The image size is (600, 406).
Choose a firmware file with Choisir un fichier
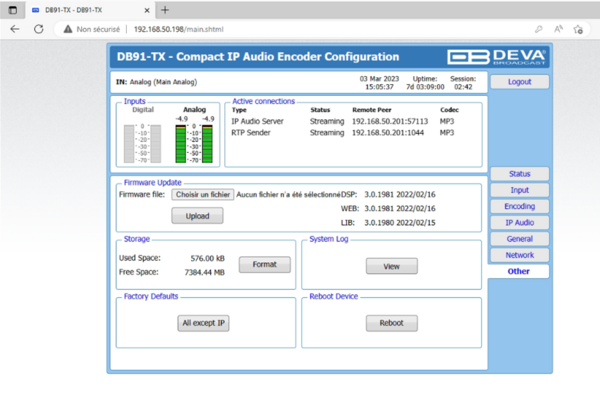click(203, 194)
